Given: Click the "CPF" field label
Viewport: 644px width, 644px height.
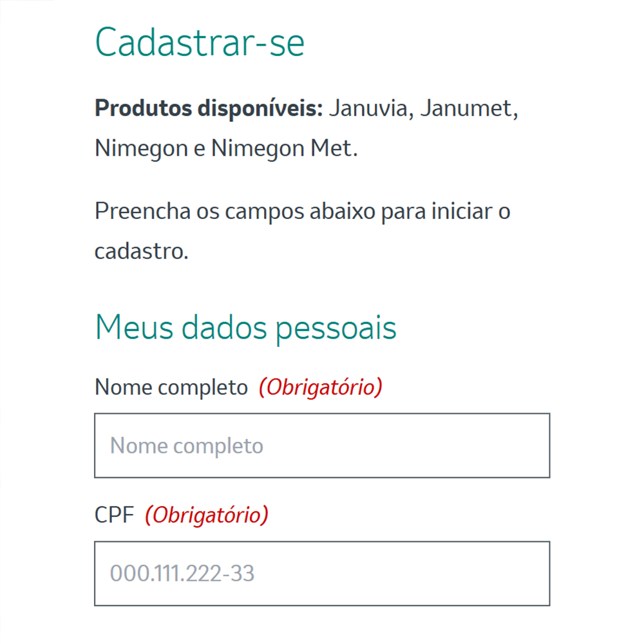Looking at the screenshot, I should (114, 515).
